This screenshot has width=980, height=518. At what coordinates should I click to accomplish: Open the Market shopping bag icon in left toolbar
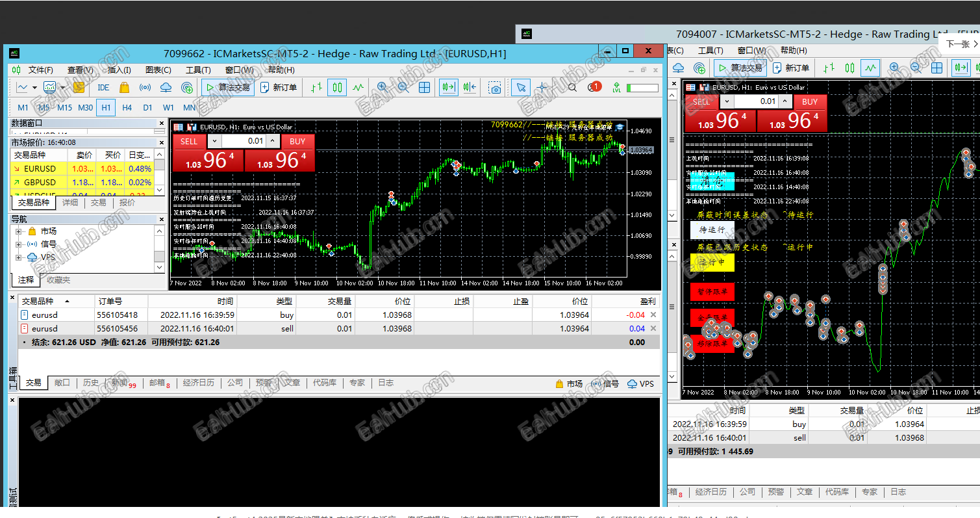pos(124,88)
